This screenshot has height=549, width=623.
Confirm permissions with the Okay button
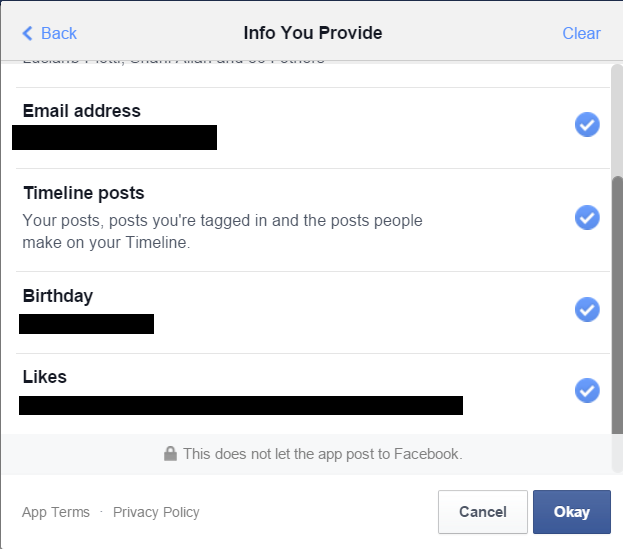pos(572,512)
